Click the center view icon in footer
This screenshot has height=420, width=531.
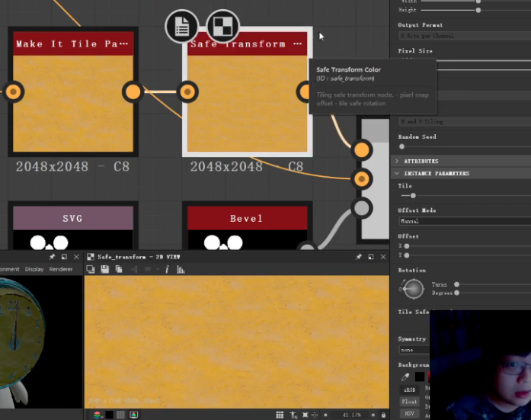point(315,415)
